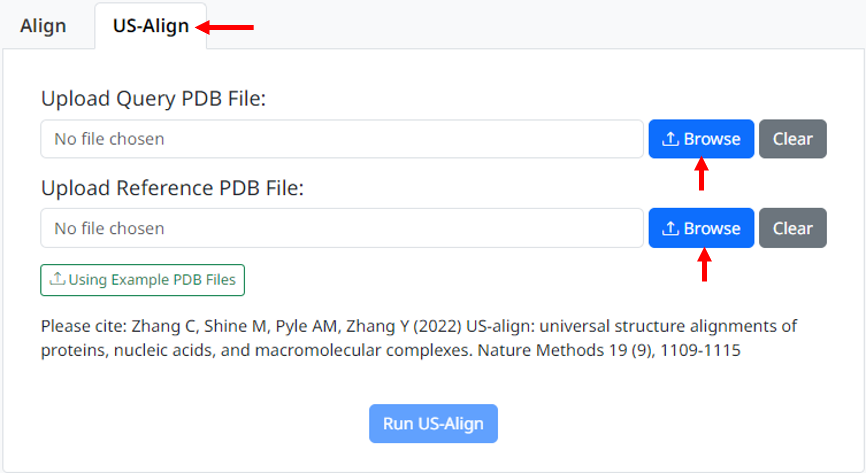
Task: Click the red arrow below Reference Browse button
Action: tap(705, 265)
